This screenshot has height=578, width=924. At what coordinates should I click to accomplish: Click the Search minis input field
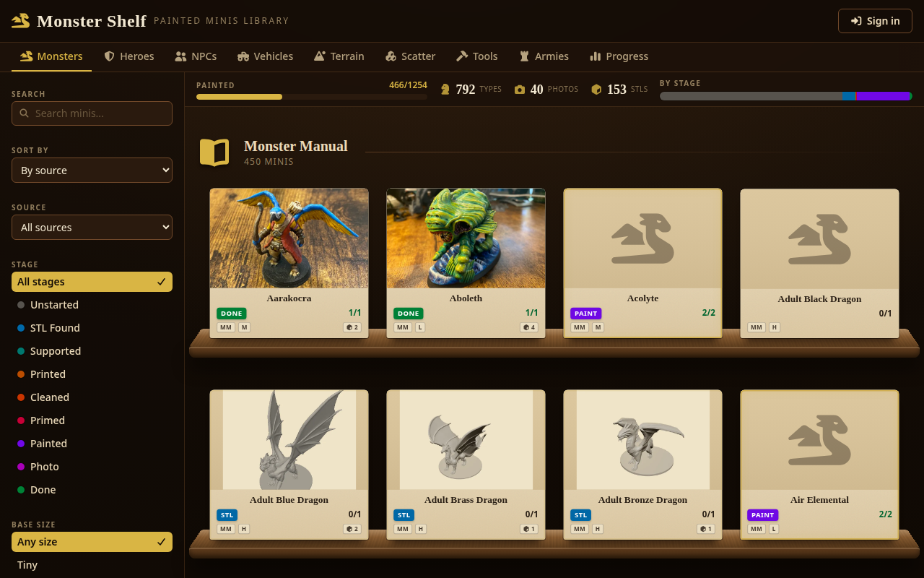click(92, 113)
